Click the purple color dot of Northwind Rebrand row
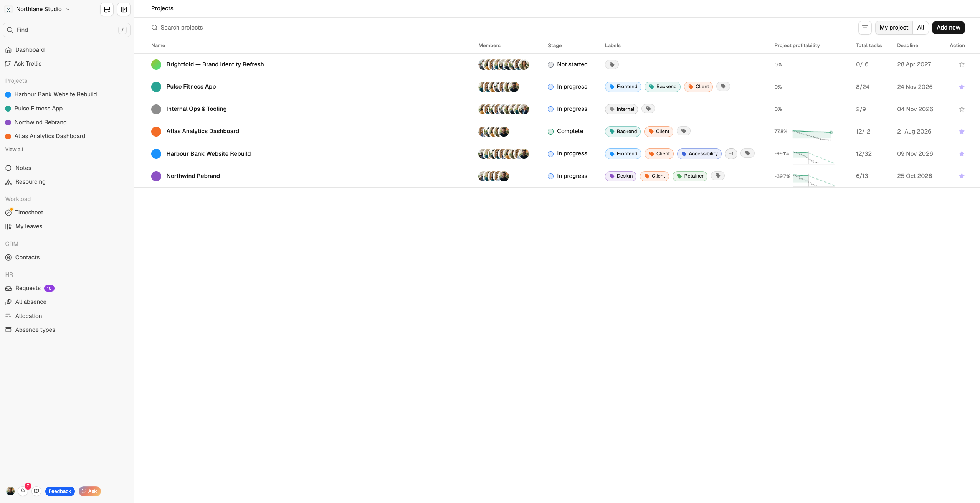 click(156, 176)
